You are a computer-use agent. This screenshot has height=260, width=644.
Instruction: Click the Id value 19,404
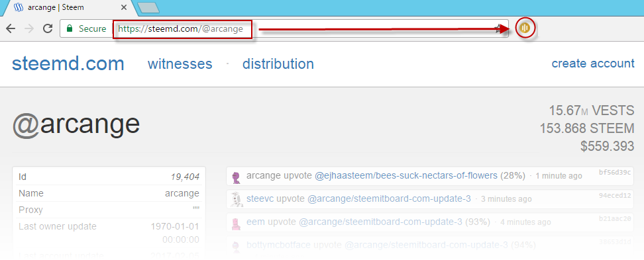[186, 177]
